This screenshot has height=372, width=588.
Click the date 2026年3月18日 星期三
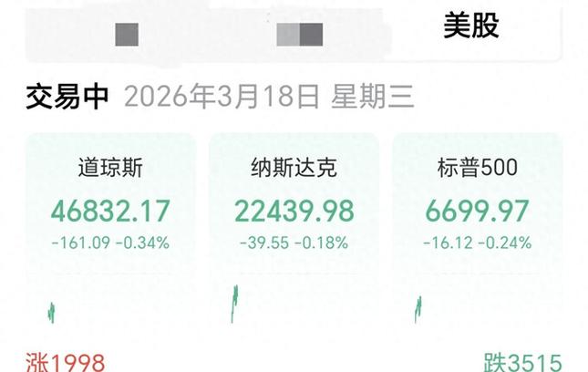click(269, 97)
